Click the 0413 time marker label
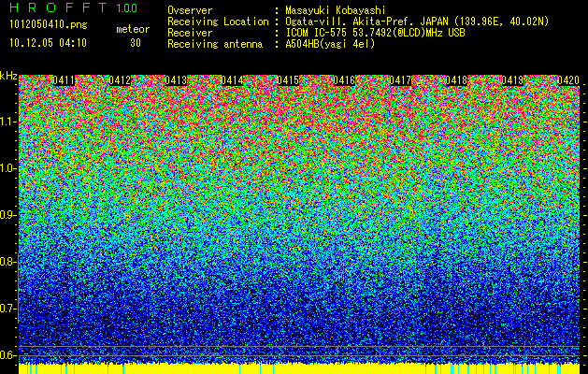Image resolution: width=588 pixels, height=374 pixels. 176,80
